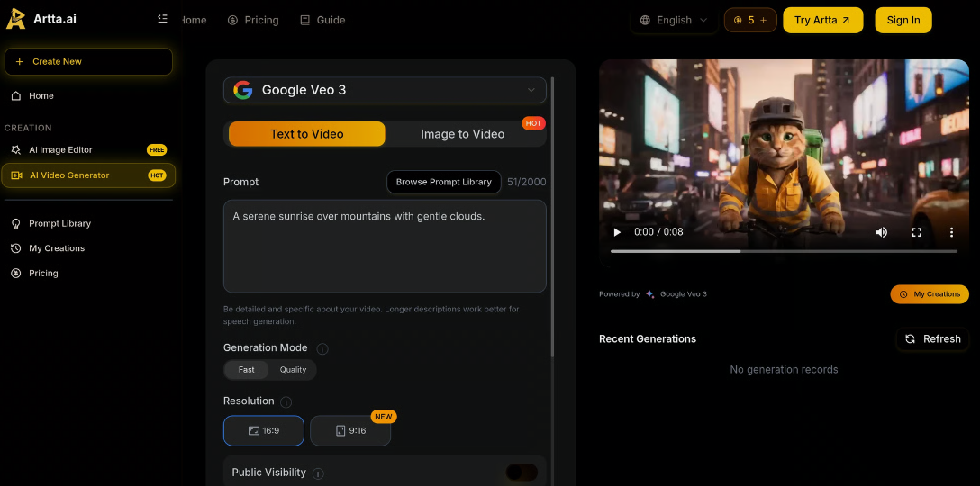Screen dimensions: 980x486
Task: Select Quality generation mode
Action: (293, 370)
